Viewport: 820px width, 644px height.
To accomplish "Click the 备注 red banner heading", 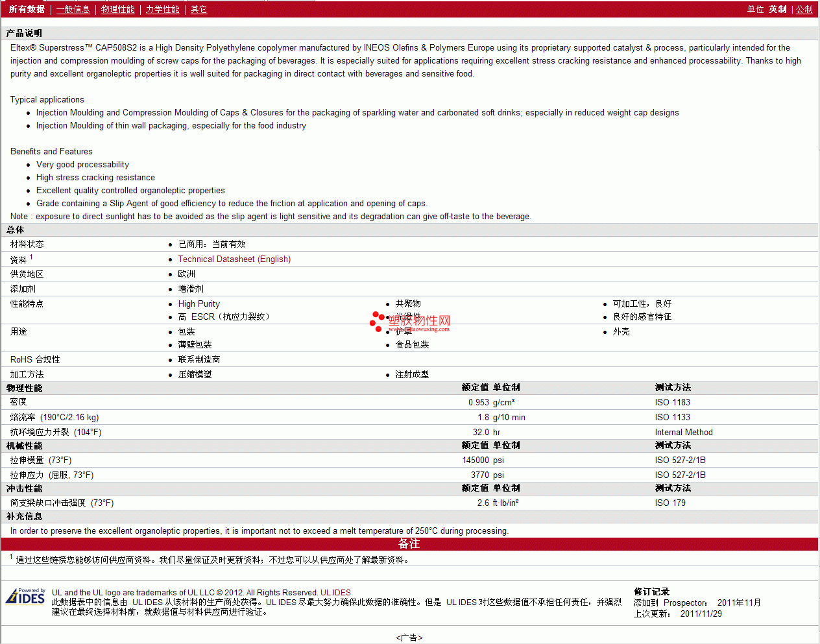I will (409, 543).
